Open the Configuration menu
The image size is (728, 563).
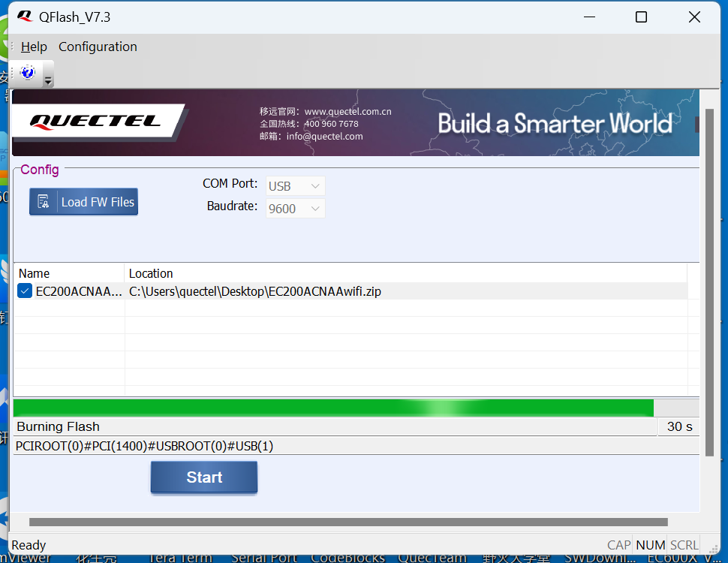pos(98,47)
